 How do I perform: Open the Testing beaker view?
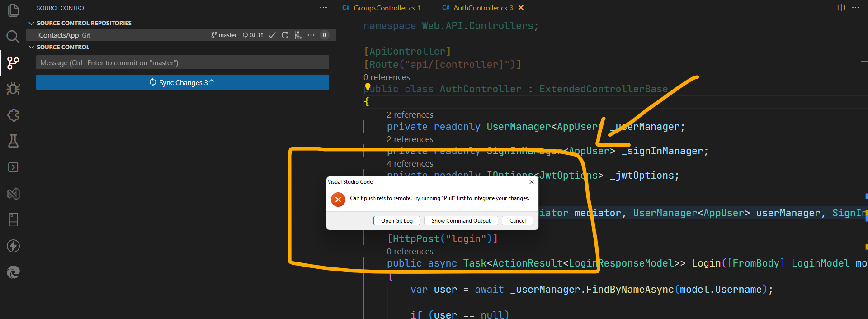point(13,141)
